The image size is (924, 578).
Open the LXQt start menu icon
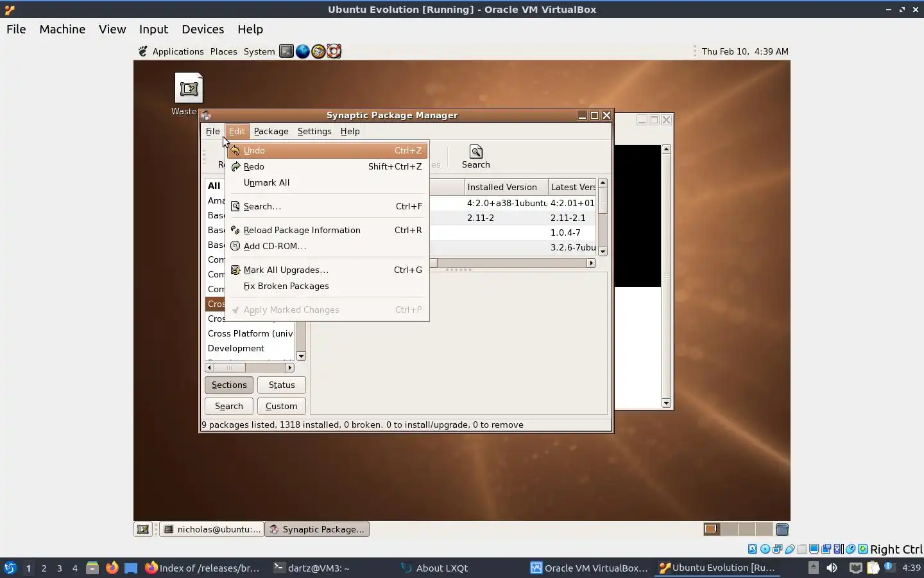[10, 568]
